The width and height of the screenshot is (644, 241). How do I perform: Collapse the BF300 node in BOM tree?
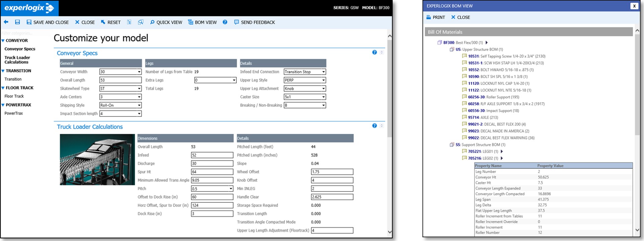[440, 43]
